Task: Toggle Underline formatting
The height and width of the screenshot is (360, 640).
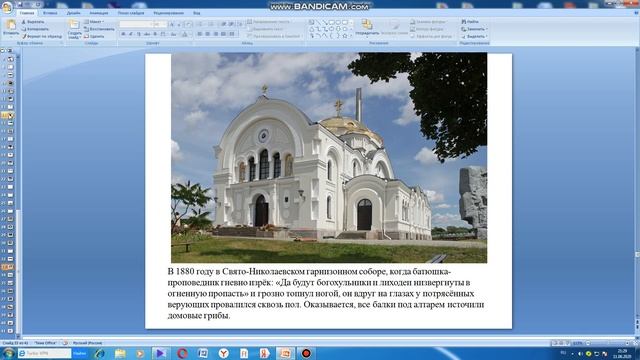Action: [138, 34]
